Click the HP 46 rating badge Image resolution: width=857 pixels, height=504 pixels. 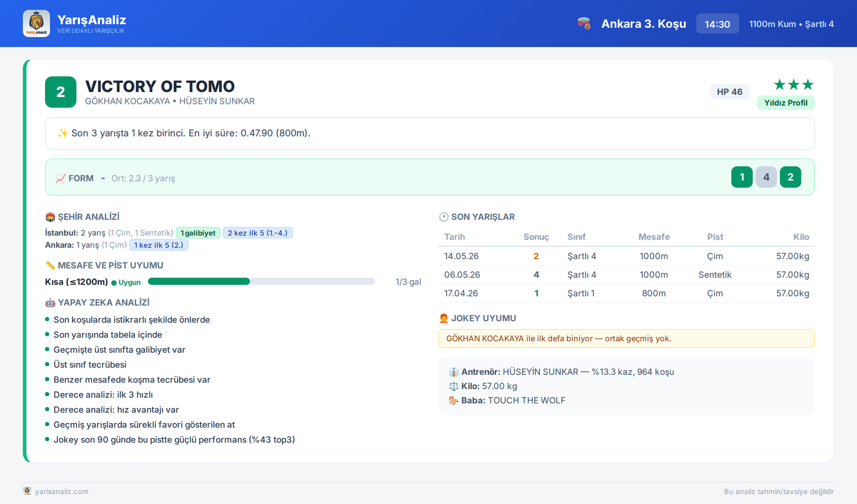pos(730,92)
